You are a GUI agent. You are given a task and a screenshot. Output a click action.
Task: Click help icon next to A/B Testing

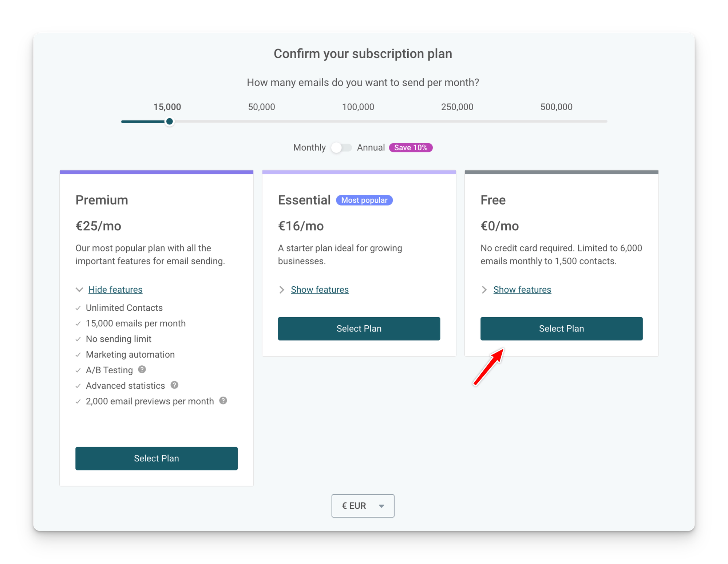(142, 370)
